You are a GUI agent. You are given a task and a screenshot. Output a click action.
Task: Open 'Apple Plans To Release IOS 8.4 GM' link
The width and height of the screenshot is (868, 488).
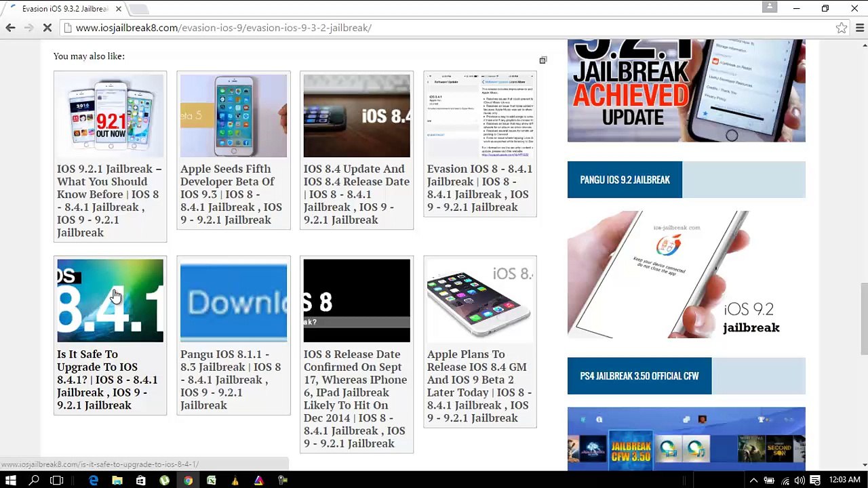coord(479,386)
